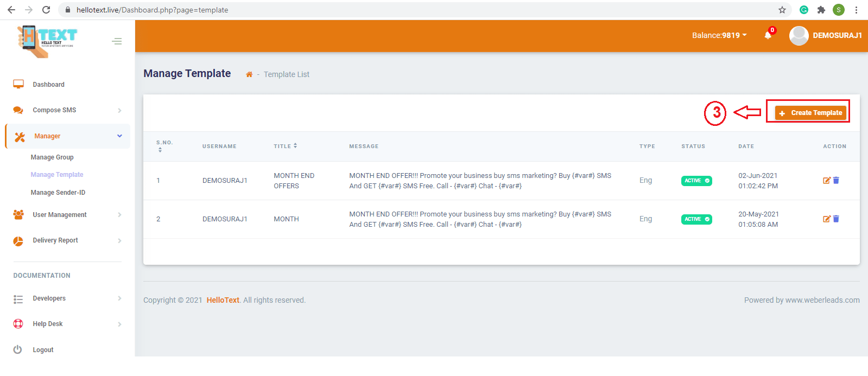Open Manage Group in sidebar
Screen dimensions: 868x376
[52, 157]
